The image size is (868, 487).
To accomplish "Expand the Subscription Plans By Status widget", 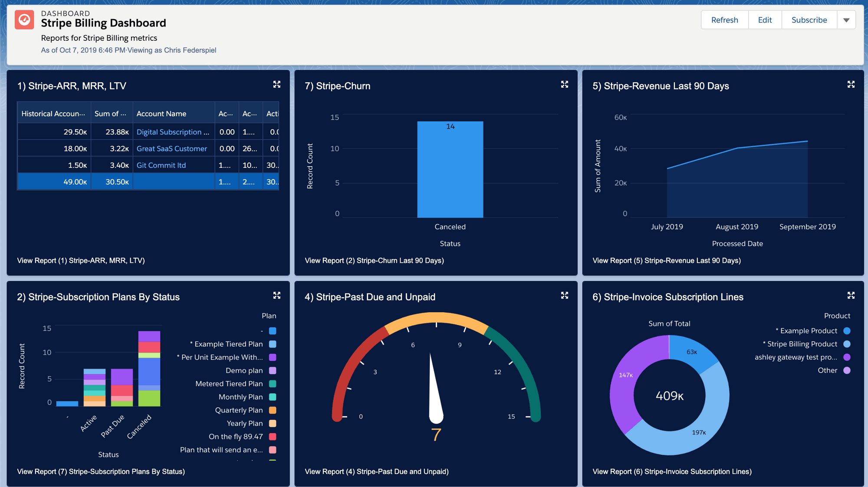I will point(277,295).
